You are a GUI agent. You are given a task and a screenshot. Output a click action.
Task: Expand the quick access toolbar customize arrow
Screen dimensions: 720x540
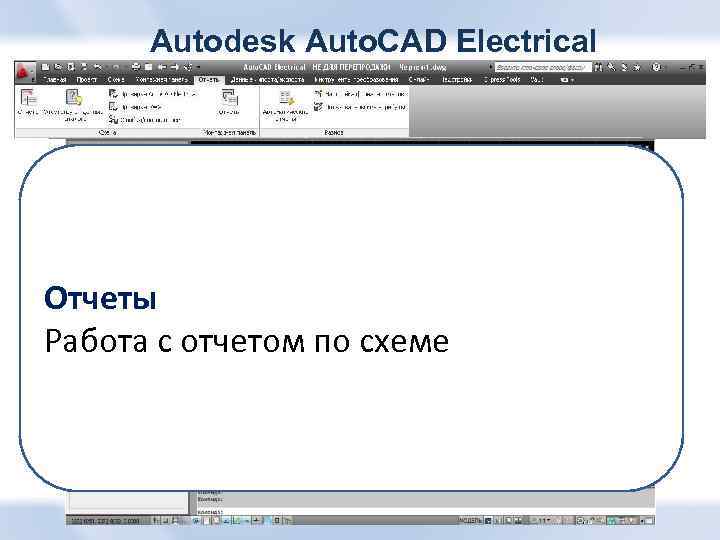click(198, 68)
